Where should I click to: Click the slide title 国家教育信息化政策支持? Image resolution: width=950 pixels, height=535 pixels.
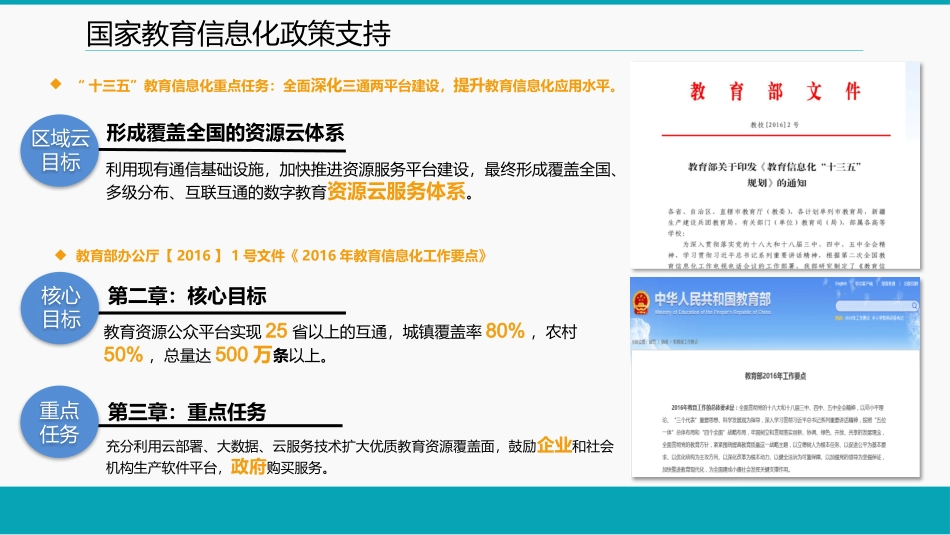point(238,33)
